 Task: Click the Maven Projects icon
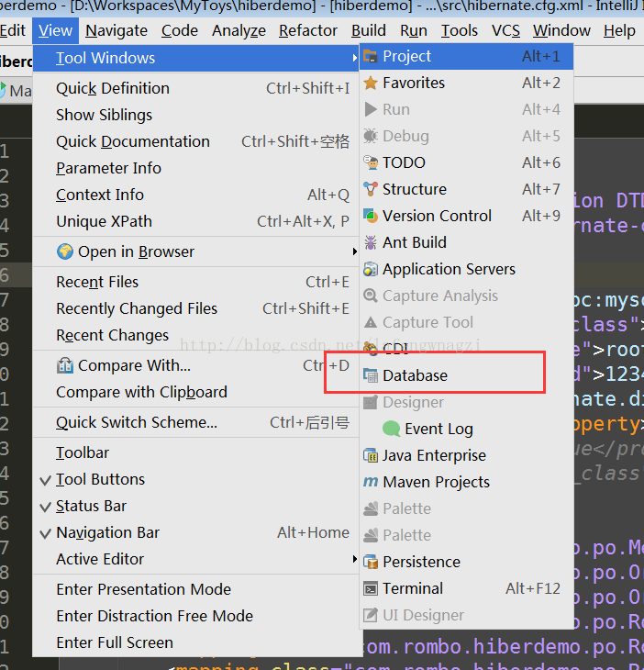coord(371,482)
